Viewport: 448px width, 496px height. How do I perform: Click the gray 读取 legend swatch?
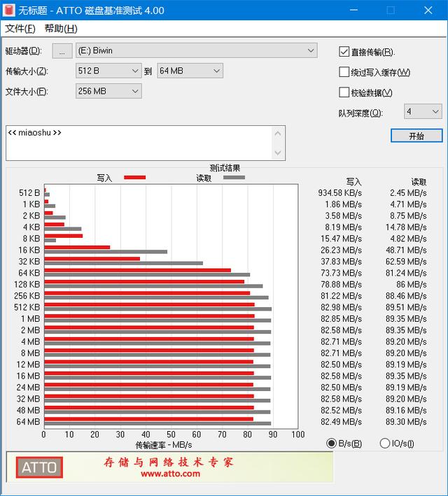234,178
